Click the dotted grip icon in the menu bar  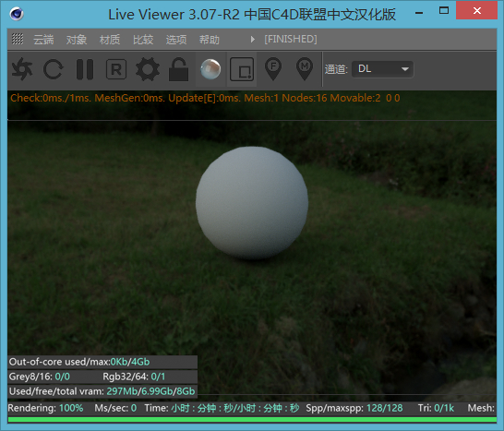click(18, 39)
